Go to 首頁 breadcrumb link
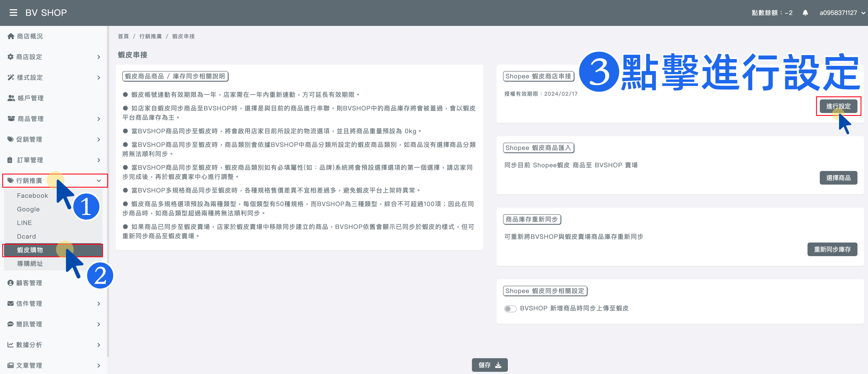 tap(123, 36)
